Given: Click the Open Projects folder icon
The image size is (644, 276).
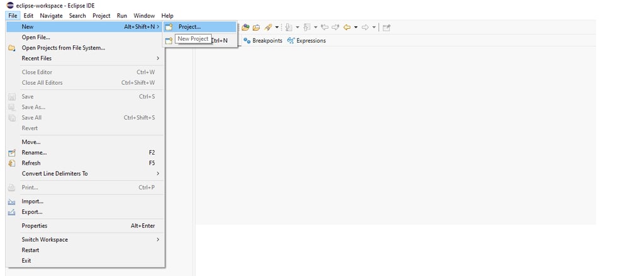Looking at the screenshot, I should coord(12,48).
